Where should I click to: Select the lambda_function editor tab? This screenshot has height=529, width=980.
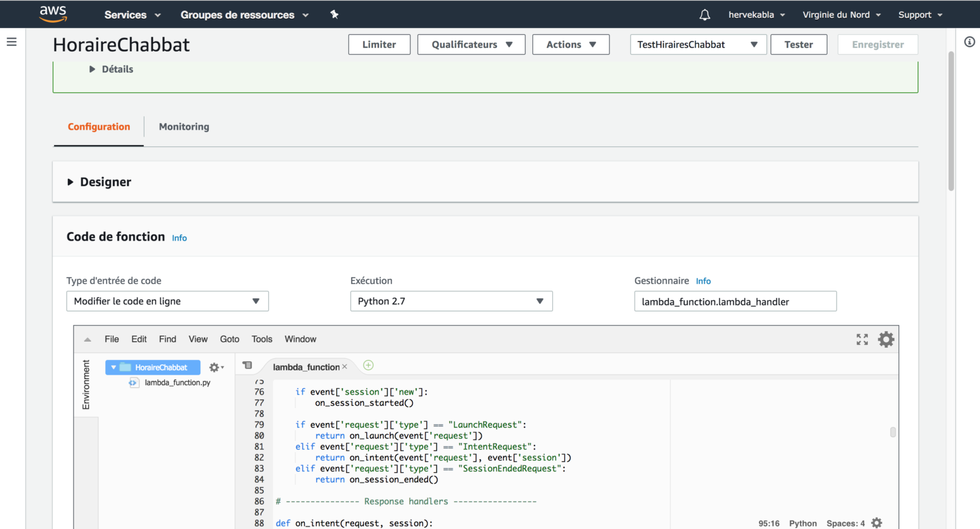(x=306, y=367)
